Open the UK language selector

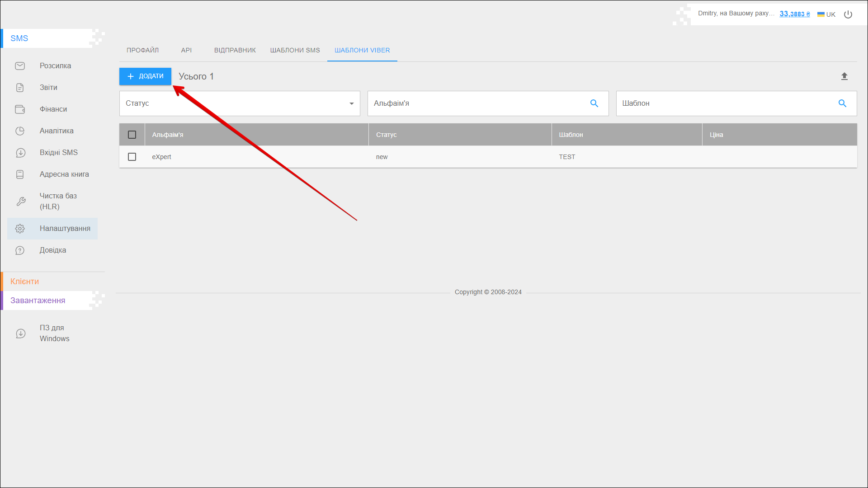826,14
